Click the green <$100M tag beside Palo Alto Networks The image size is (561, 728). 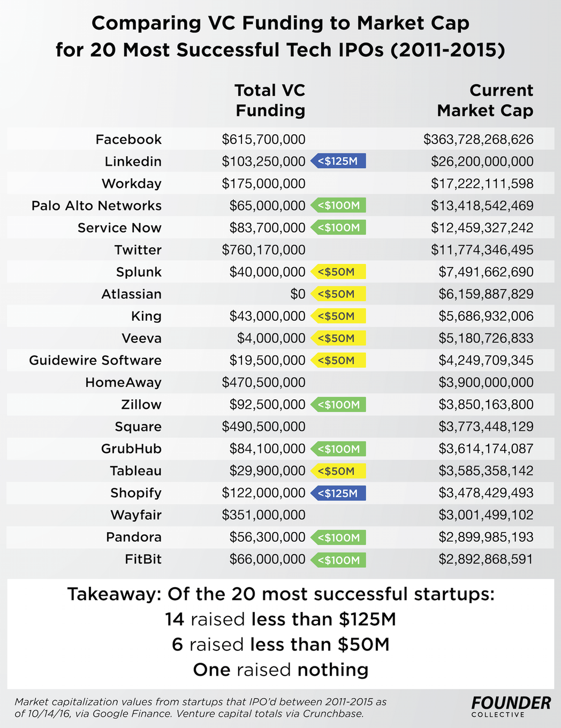[x=339, y=206]
